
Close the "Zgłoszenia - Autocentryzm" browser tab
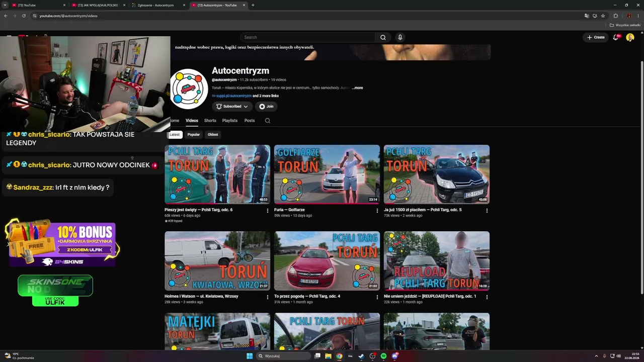point(184,5)
